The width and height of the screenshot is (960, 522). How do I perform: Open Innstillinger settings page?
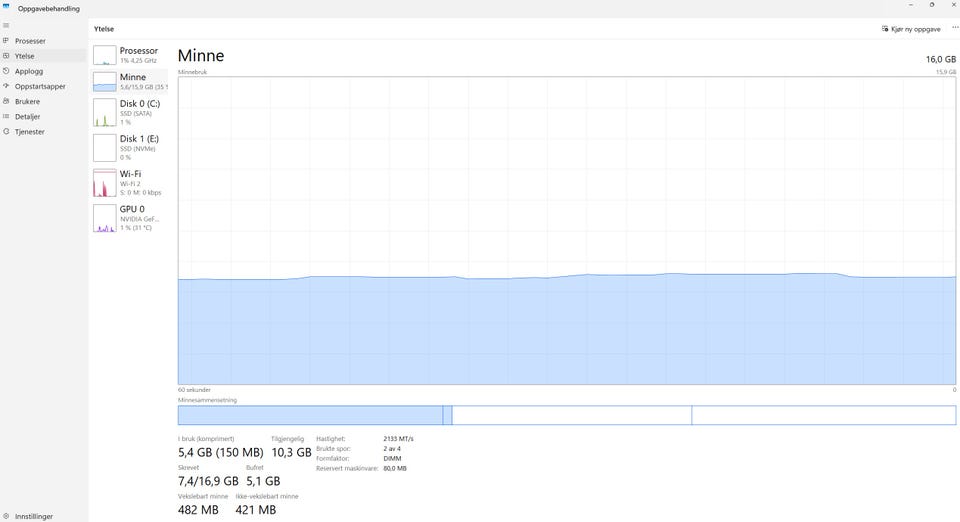[x=34, y=516]
